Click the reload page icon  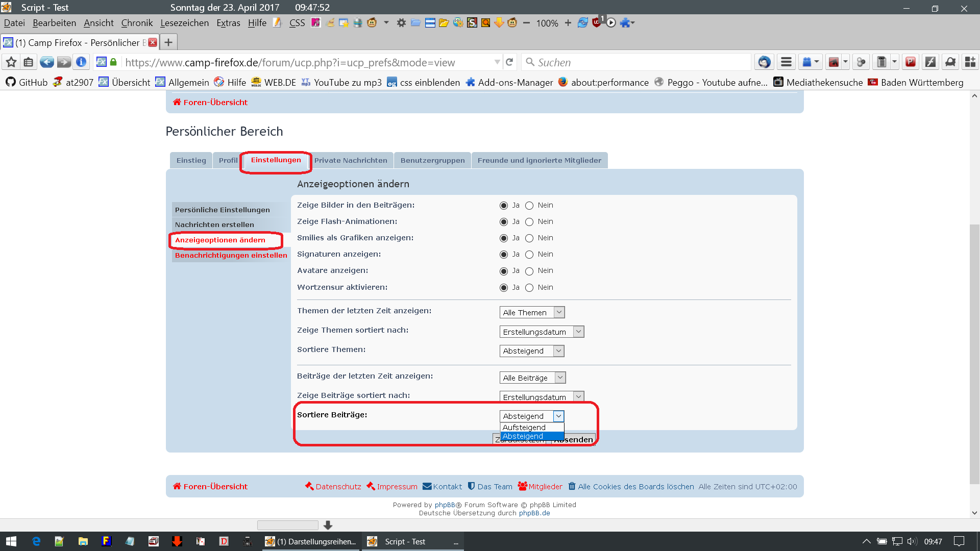pos(509,62)
